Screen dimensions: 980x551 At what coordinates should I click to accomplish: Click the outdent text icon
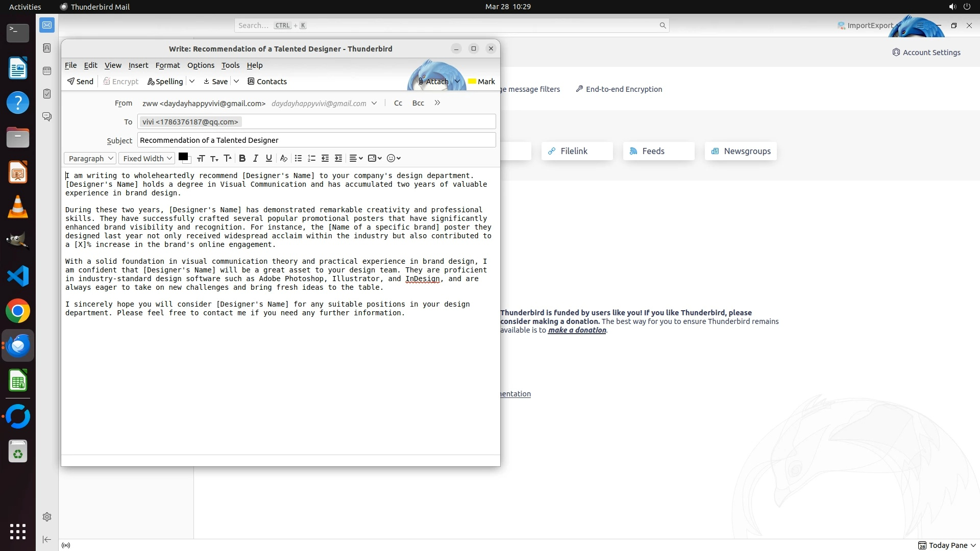click(x=325, y=159)
